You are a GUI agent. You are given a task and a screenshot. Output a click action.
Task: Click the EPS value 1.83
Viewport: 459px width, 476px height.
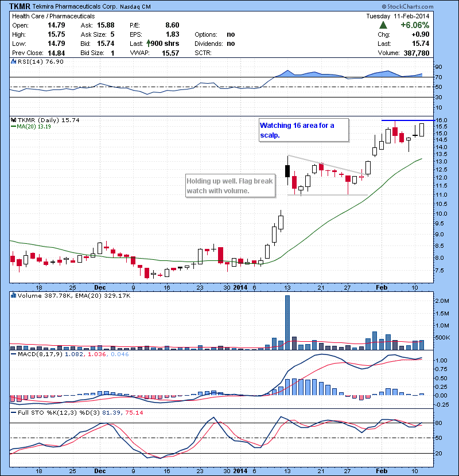click(172, 34)
